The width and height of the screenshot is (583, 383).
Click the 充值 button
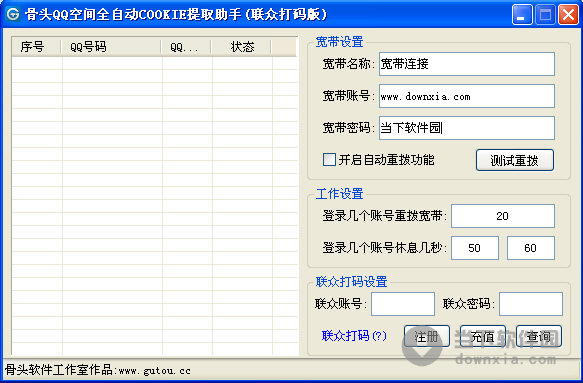tap(483, 337)
